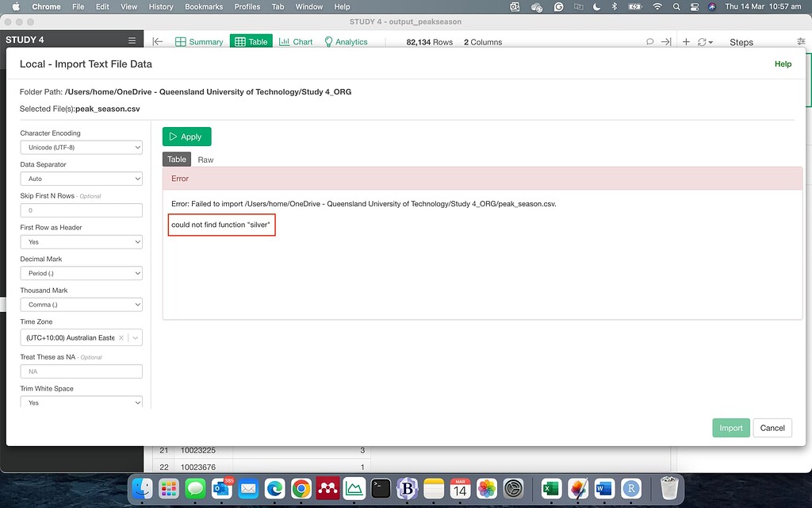The height and width of the screenshot is (508, 812).
Task: Open the Bookmarks menu
Action: click(x=203, y=6)
